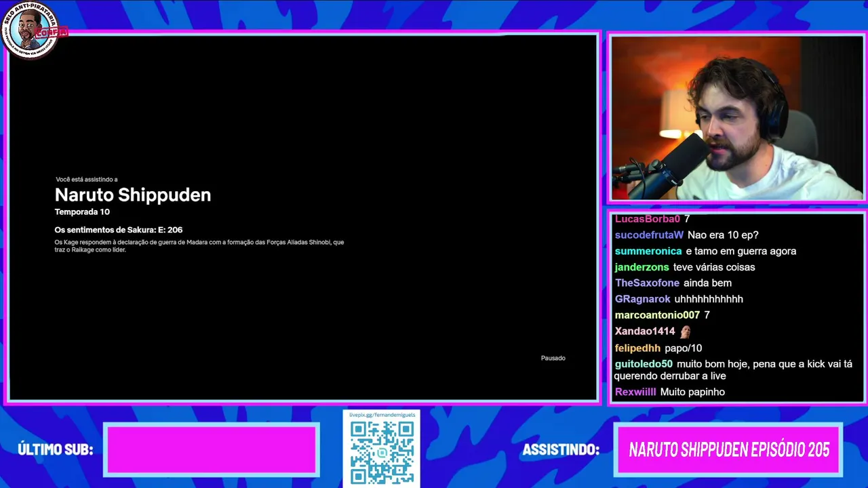Screen dimensions: 868x488
Task: Click the "ainda bem" chat message
Action: click(707, 283)
